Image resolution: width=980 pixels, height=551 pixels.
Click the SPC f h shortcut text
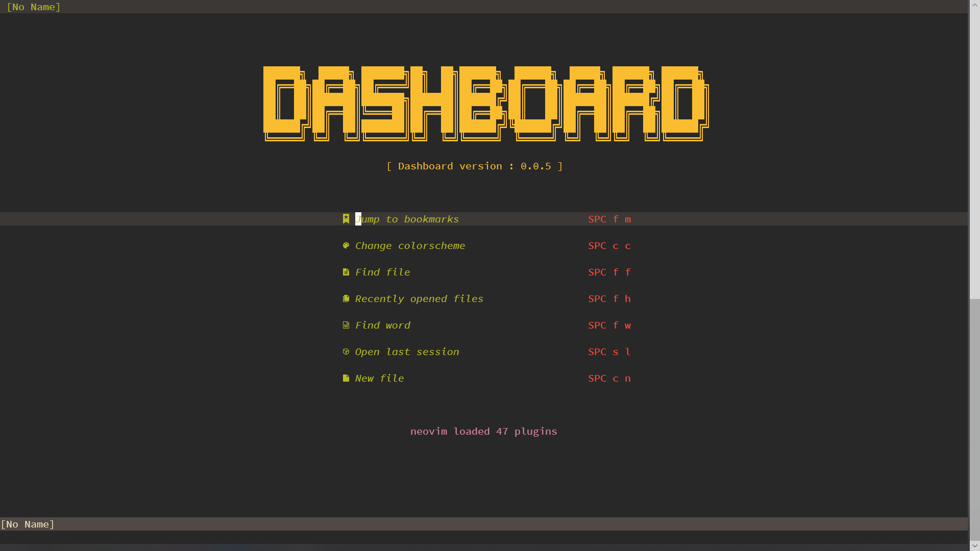pos(609,299)
